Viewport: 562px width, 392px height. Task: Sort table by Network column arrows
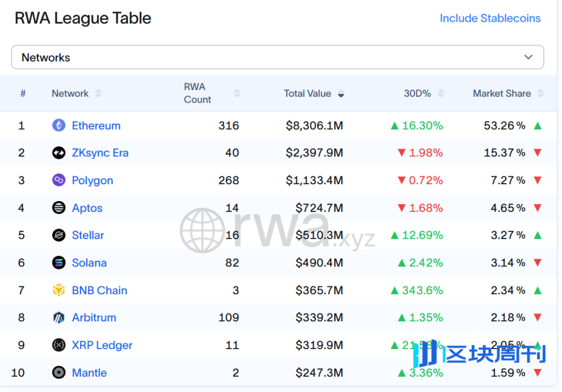(99, 94)
